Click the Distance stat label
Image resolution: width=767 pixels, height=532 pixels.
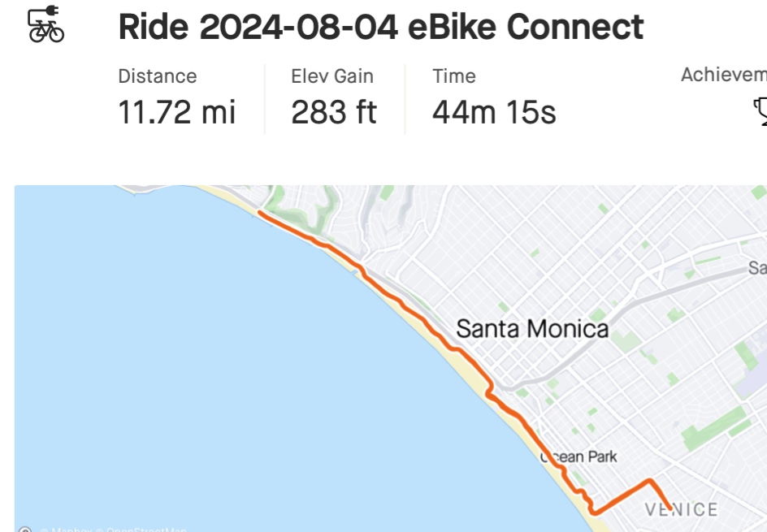[158, 76]
